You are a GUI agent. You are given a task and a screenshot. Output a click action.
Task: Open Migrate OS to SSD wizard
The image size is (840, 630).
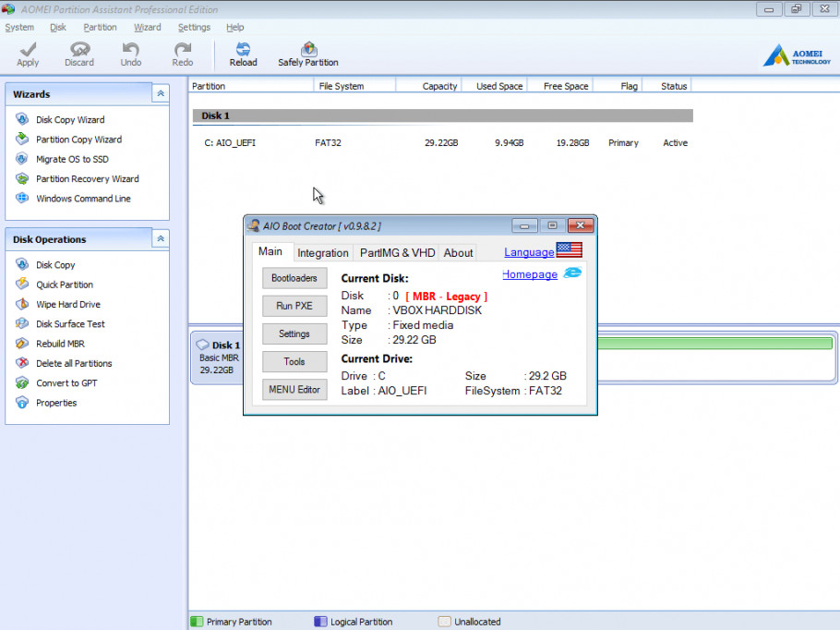[72, 159]
